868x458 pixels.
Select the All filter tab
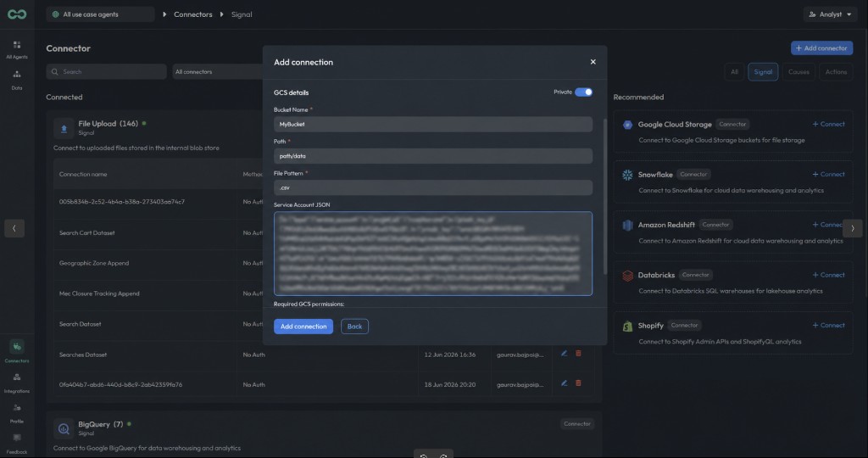tap(734, 71)
